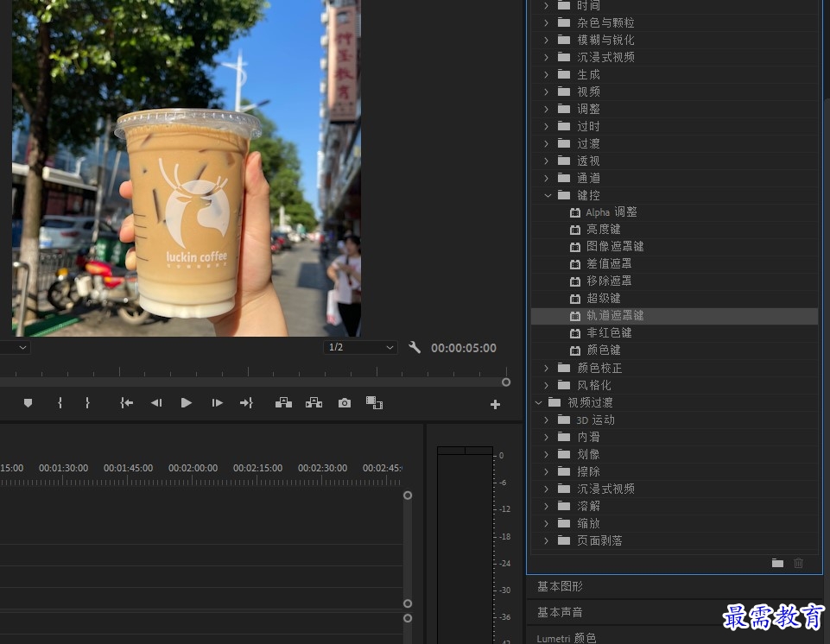Click the Extract button icon
This screenshot has width=830, height=644.
coord(314,403)
